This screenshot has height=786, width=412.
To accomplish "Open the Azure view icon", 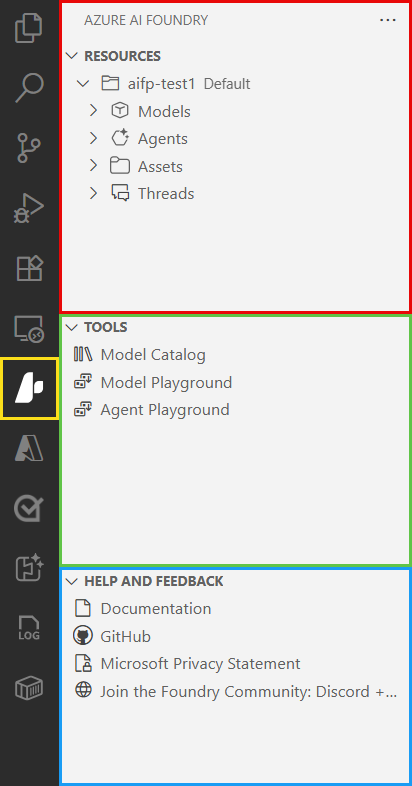I will [x=29, y=448].
